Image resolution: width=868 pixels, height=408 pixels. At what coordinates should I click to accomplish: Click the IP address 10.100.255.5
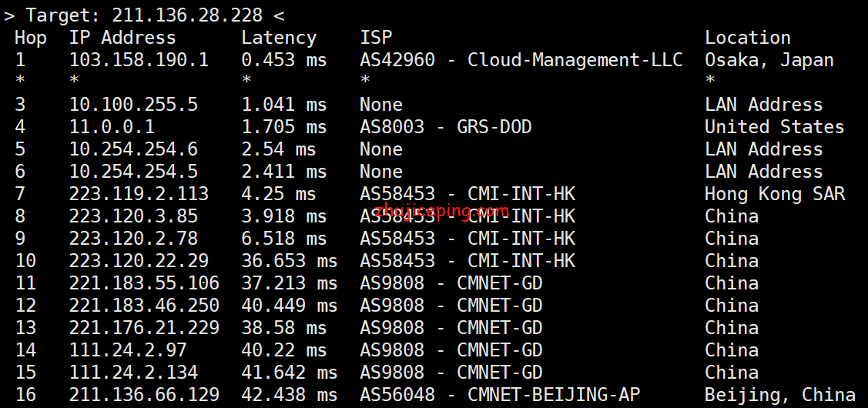pyautogui.click(x=133, y=105)
